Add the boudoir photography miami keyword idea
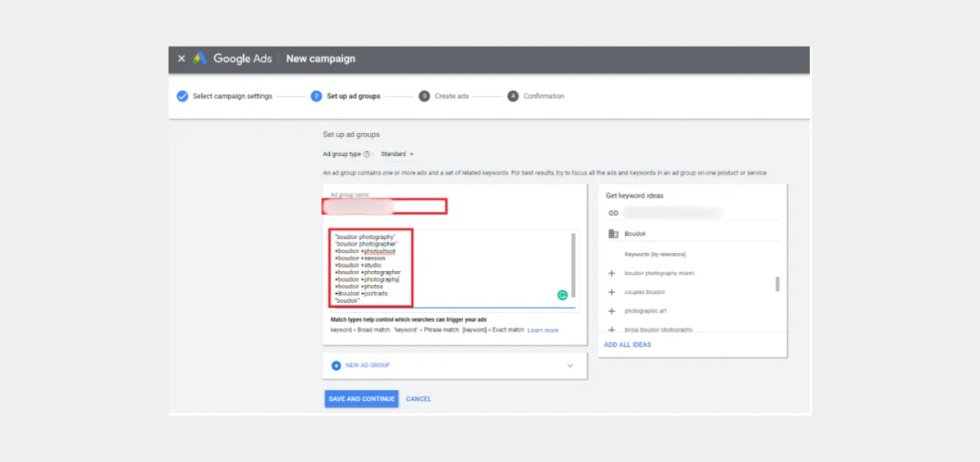 pyautogui.click(x=612, y=273)
